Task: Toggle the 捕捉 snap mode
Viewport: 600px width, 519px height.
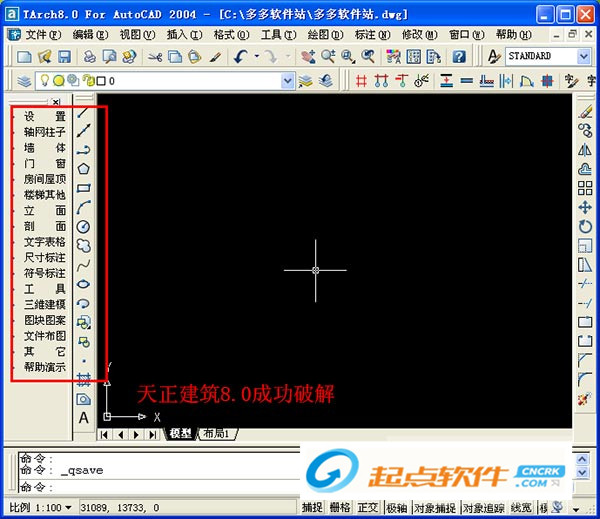Action: click(312, 508)
